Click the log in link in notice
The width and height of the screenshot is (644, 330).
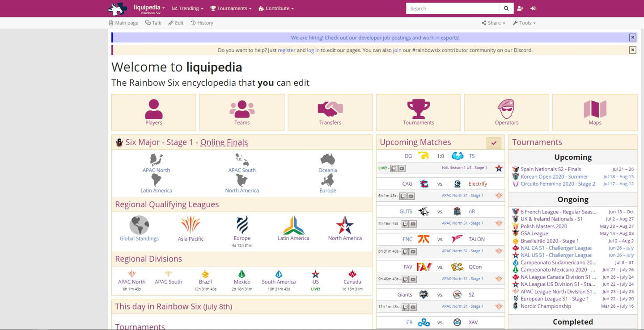click(x=313, y=50)
